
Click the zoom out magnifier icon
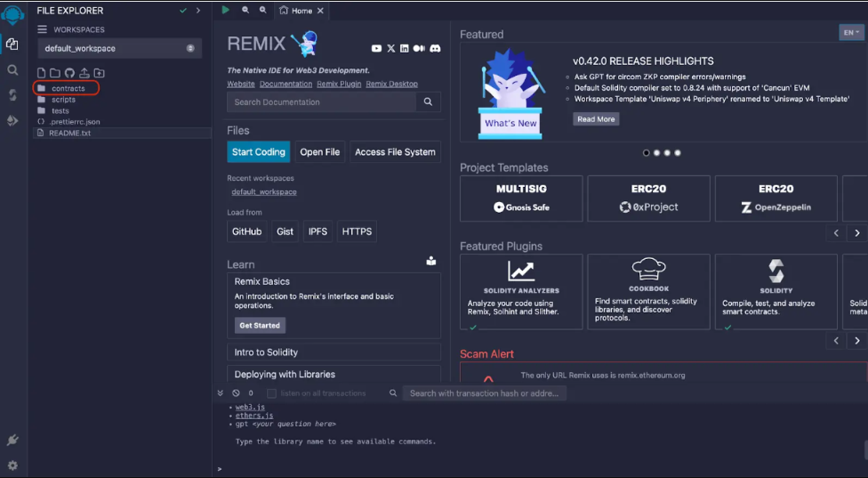[x=245, y=10]
